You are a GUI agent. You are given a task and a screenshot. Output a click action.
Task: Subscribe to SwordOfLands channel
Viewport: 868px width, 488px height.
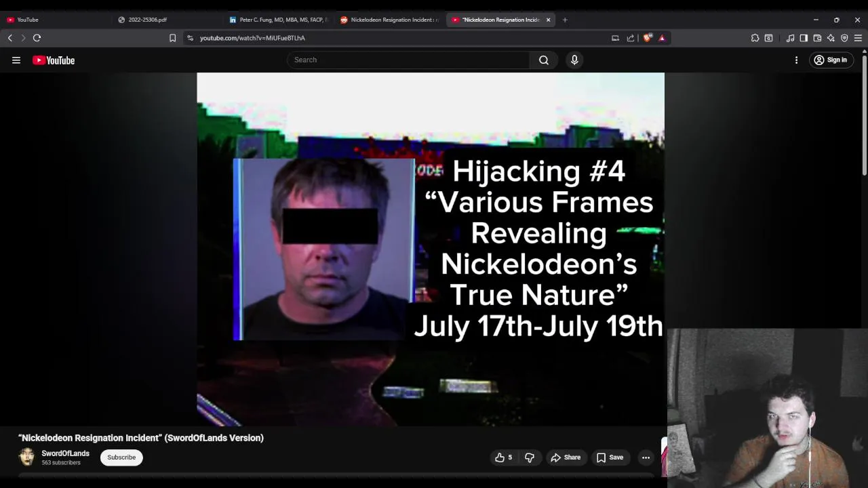121,457
